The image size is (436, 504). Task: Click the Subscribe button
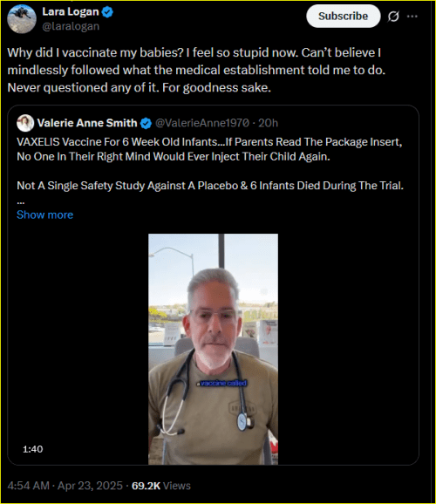[343, 16]
